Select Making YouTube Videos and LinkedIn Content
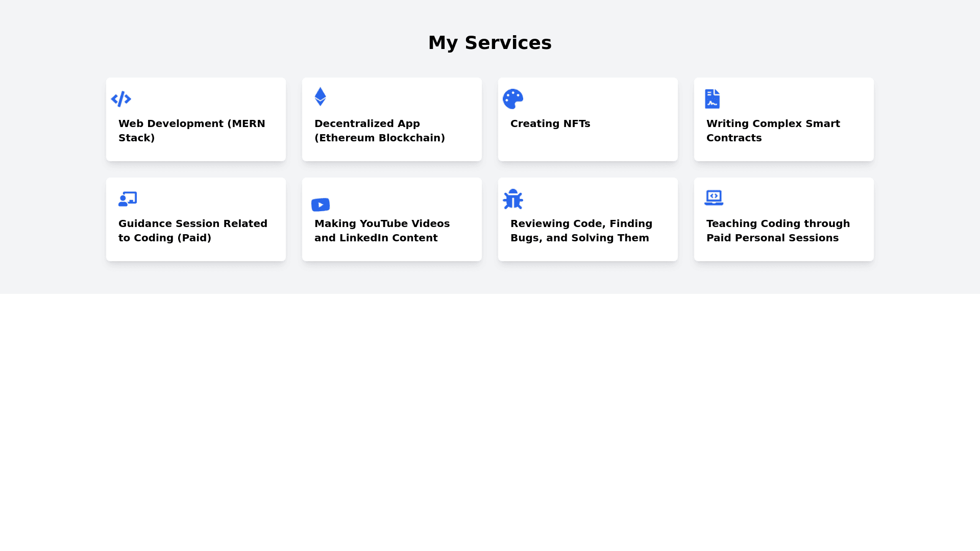Image resolution: width=980 pixels, height=551 pixels. pyautogui.click(x=382, y=231)
